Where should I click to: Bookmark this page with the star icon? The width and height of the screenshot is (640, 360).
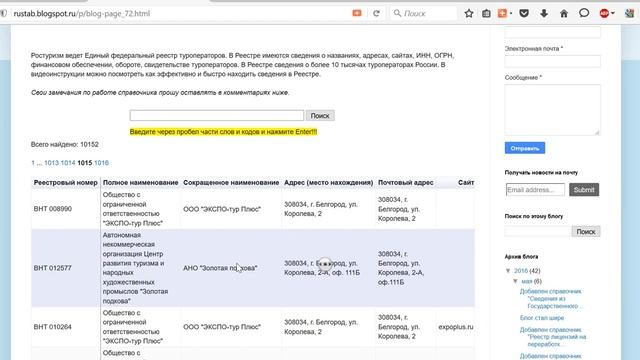pos(469,13)
